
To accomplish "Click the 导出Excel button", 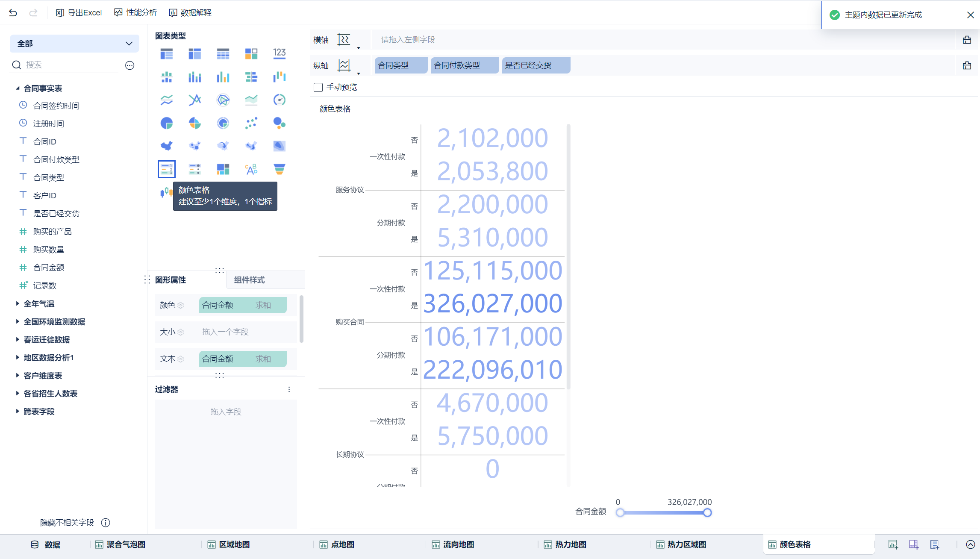I will (x=79, y=13).
